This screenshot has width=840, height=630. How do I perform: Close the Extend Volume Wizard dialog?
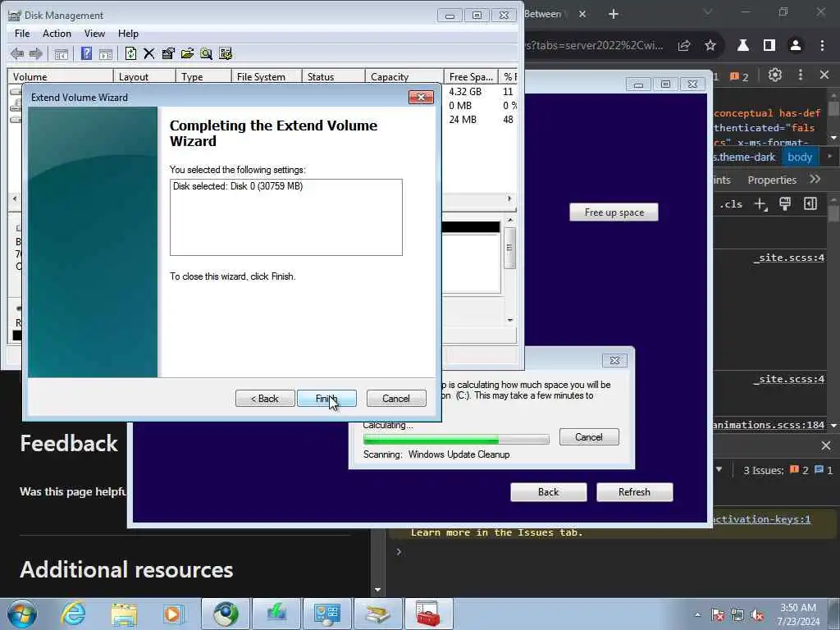[x=421, y=97]
